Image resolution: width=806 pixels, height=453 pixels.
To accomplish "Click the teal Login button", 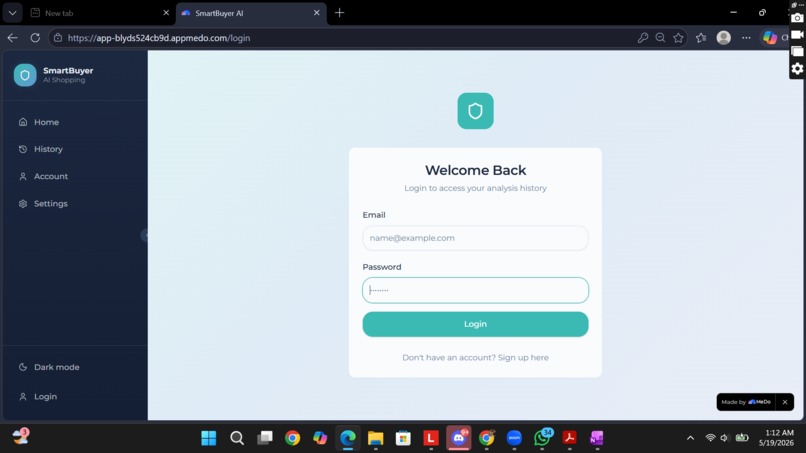I will (475, 324).
